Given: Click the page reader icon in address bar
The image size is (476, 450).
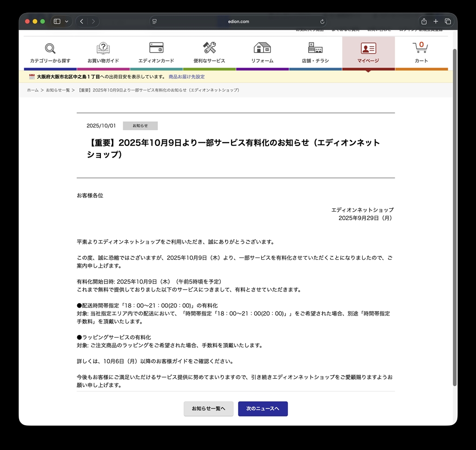Looking at the screenshot, I should pos(154,21).
